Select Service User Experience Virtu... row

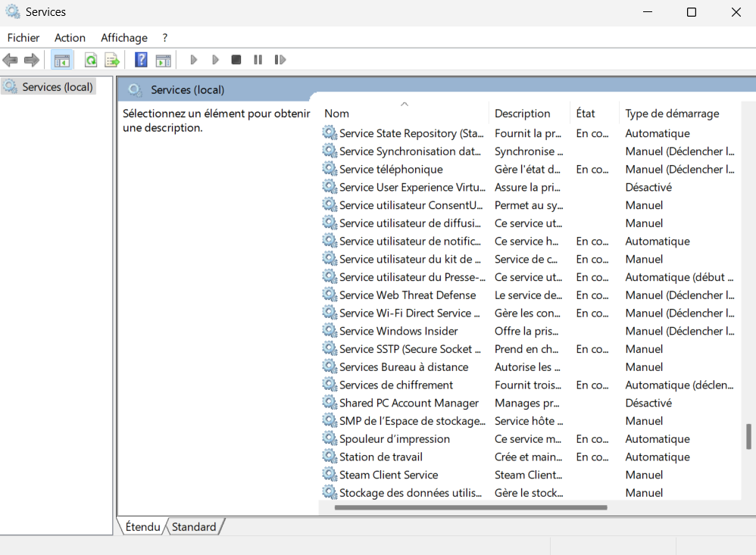[530, 188]
